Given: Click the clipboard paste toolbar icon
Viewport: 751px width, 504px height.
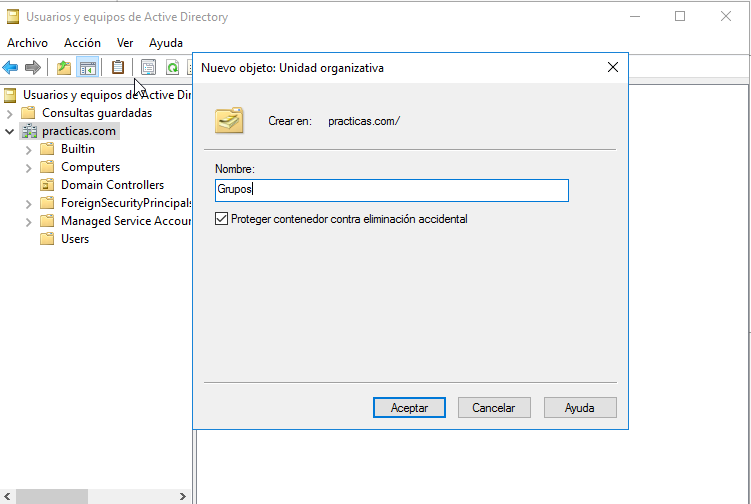Looking at the screenshot, I should 118,68.
